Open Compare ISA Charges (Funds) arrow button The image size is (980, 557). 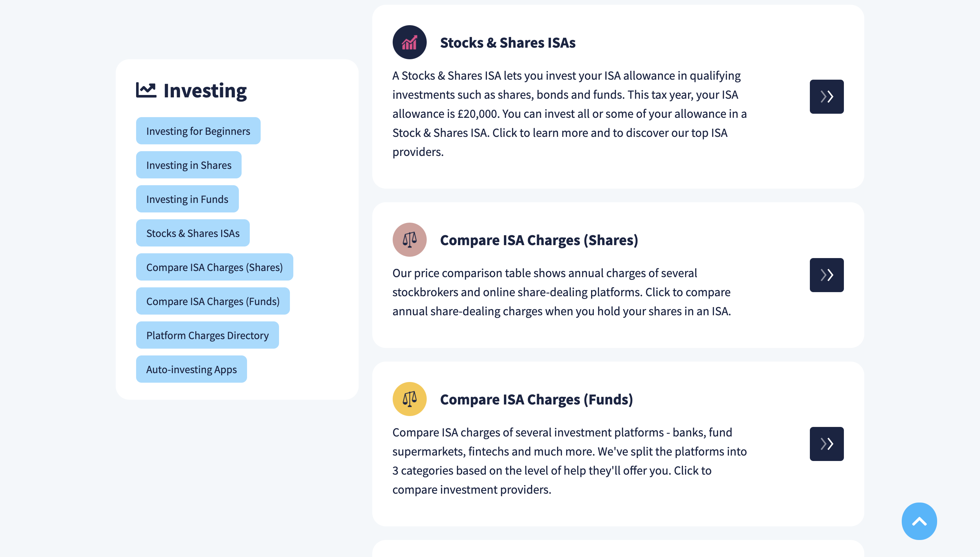coord(826,444)
